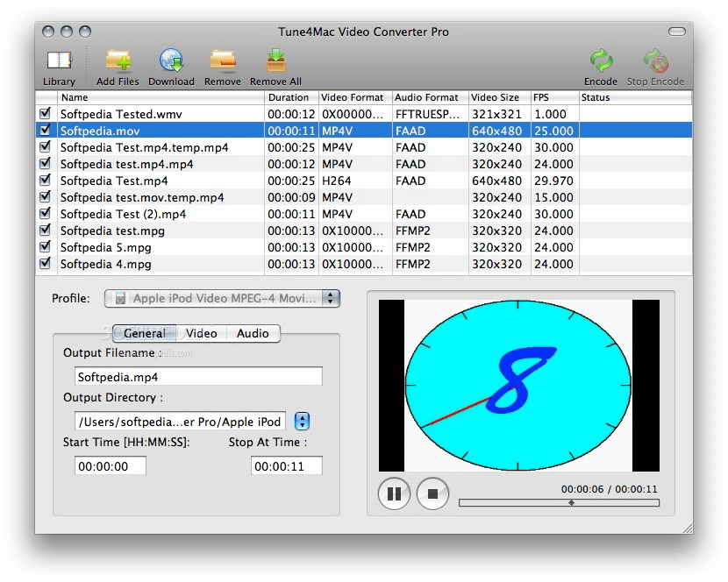Click the Download globe icon
Image resolution: width=728 pixels, height=582 pixels.
[x=171, y=61]
